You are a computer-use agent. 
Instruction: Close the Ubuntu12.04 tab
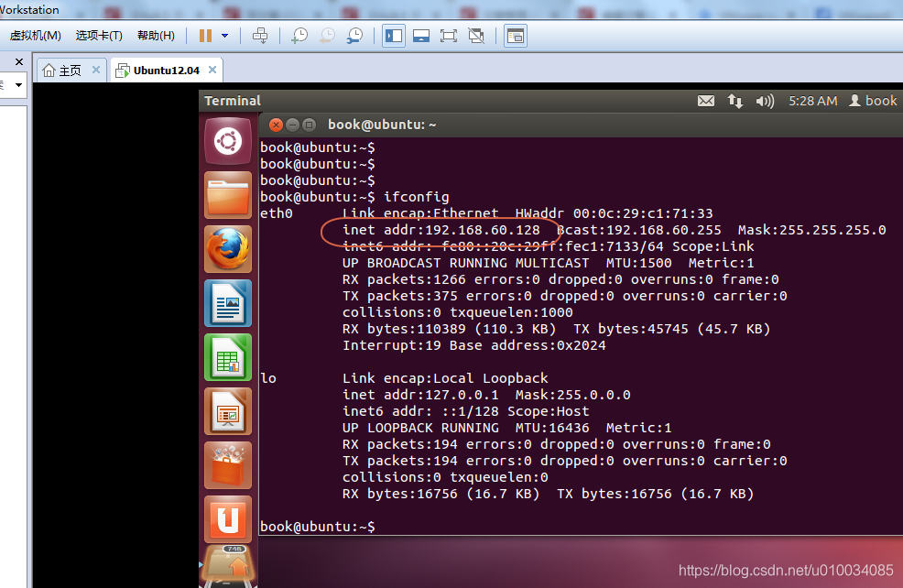coord(212,70)
